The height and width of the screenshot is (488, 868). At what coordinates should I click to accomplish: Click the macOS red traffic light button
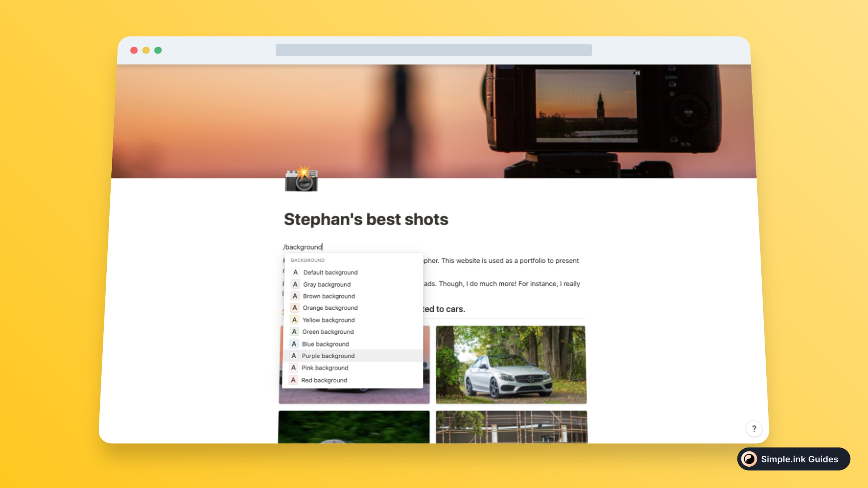pos(134,50)
